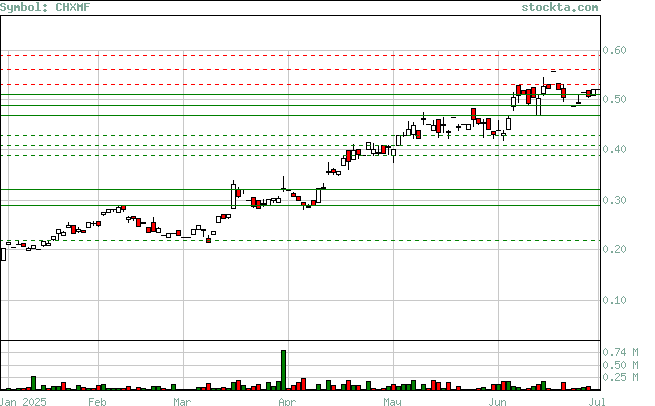
Task: Click the 0.10 price axis label
Action: coord(614,300)
